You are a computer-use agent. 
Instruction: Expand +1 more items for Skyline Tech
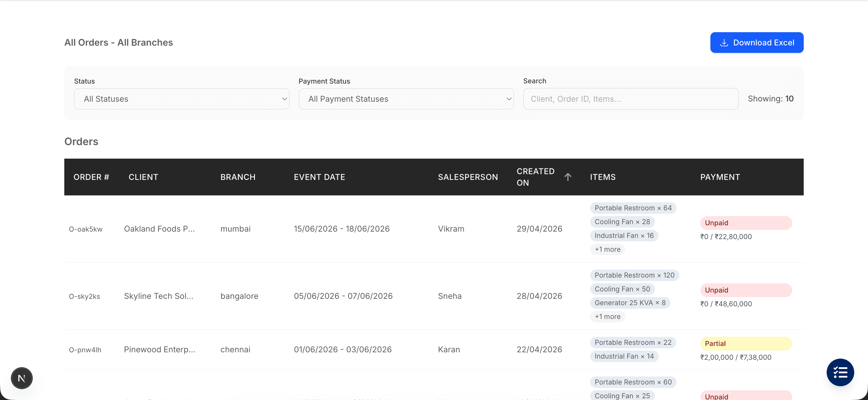pos(608,317)
